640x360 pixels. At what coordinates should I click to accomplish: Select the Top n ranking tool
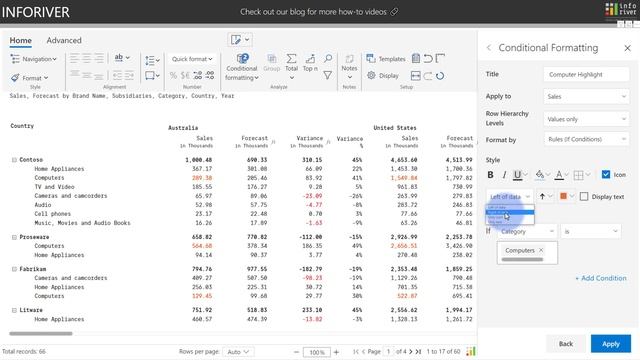[310, 63]
